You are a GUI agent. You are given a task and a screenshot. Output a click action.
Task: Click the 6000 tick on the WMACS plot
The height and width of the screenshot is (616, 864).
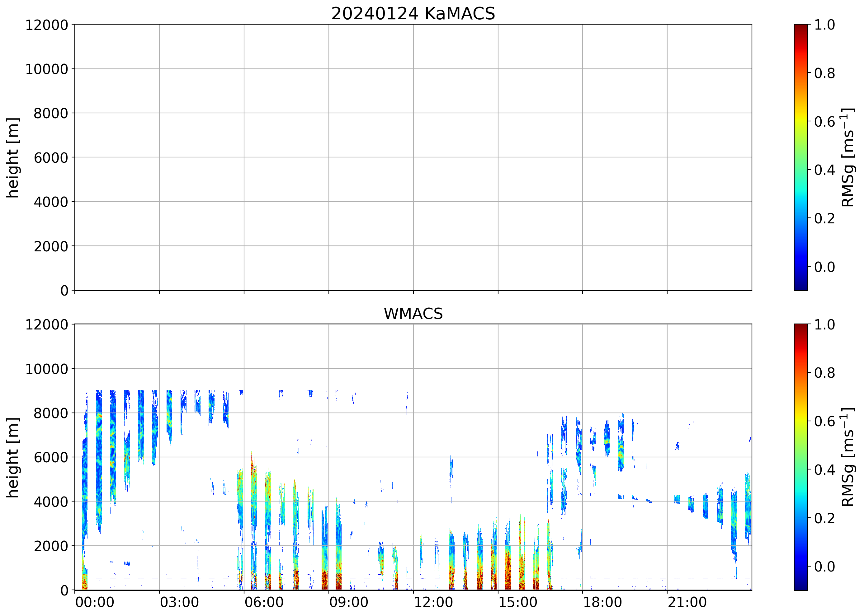pyautogui.click(x=51, y=457)
